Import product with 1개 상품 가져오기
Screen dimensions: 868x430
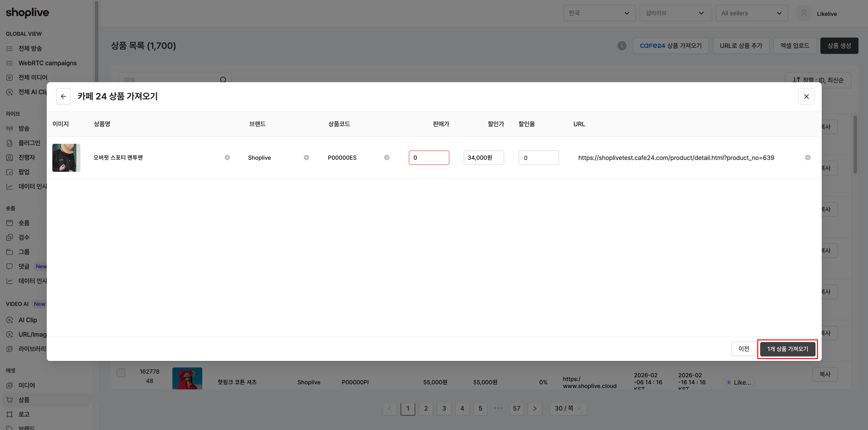tap(787, 349)
